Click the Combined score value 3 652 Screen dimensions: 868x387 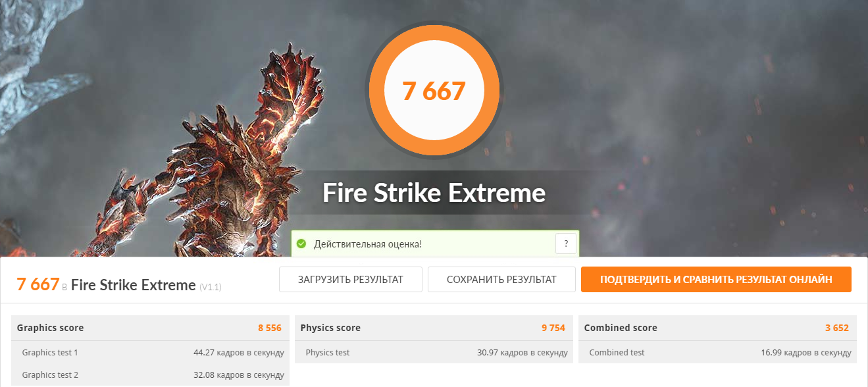coord(837,328)
